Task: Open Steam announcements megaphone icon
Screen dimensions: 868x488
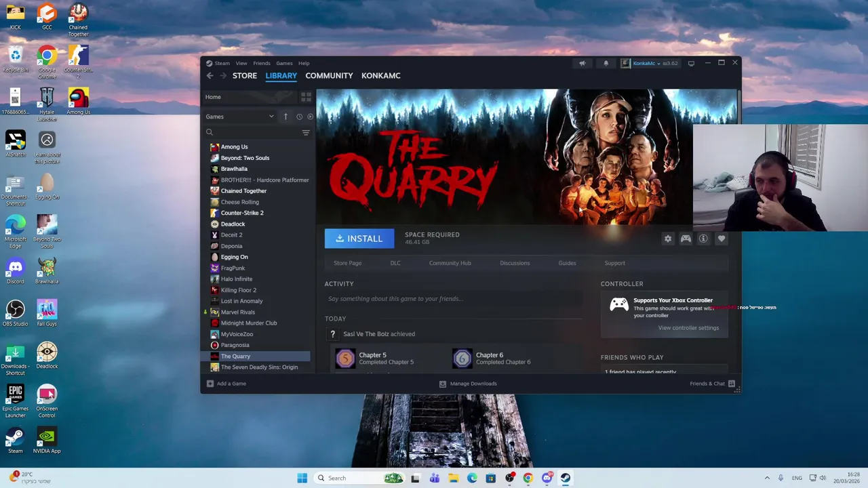Action: click(582, 63)
